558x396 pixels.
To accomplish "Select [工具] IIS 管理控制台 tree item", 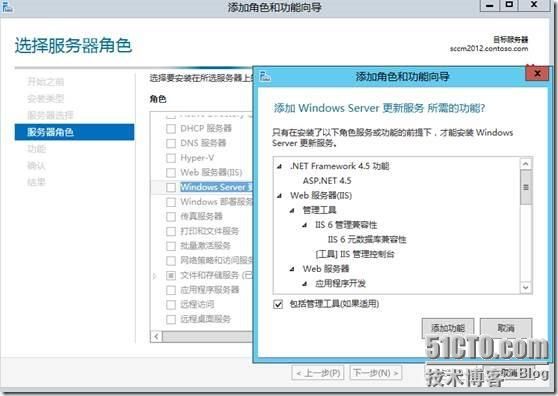I will (x=355, y=254).
